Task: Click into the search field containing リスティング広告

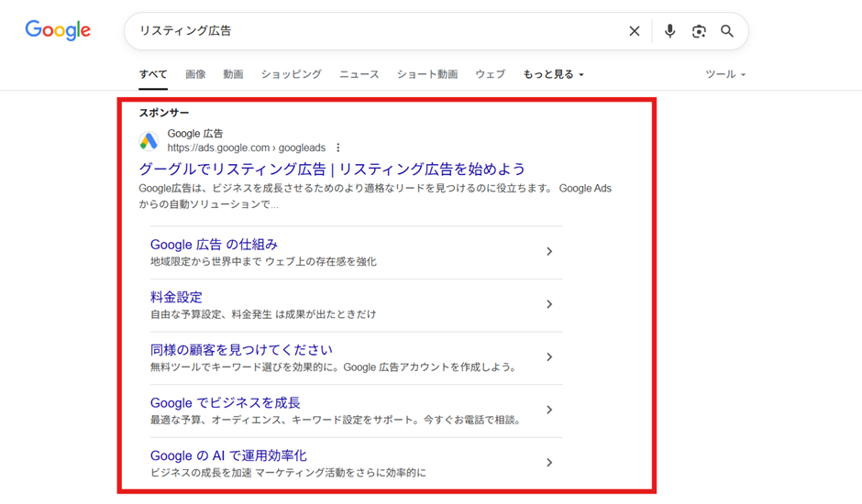Action: click(x=367, y=31)
